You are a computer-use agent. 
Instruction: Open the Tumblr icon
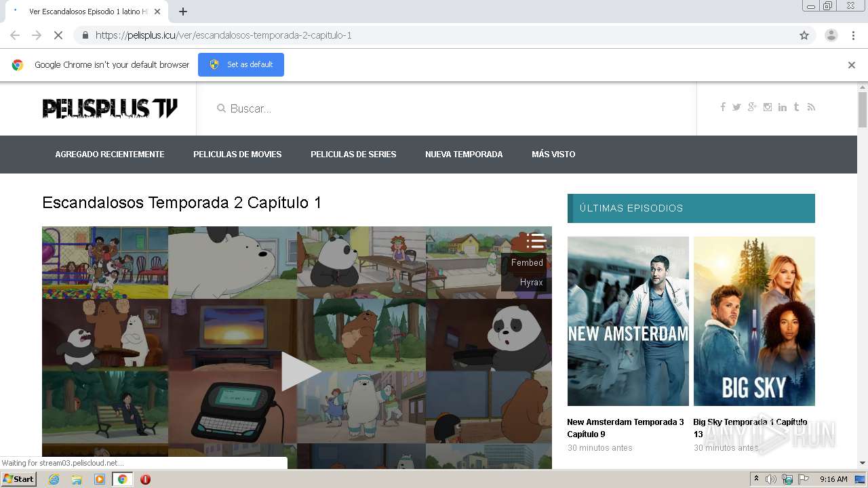796,107
